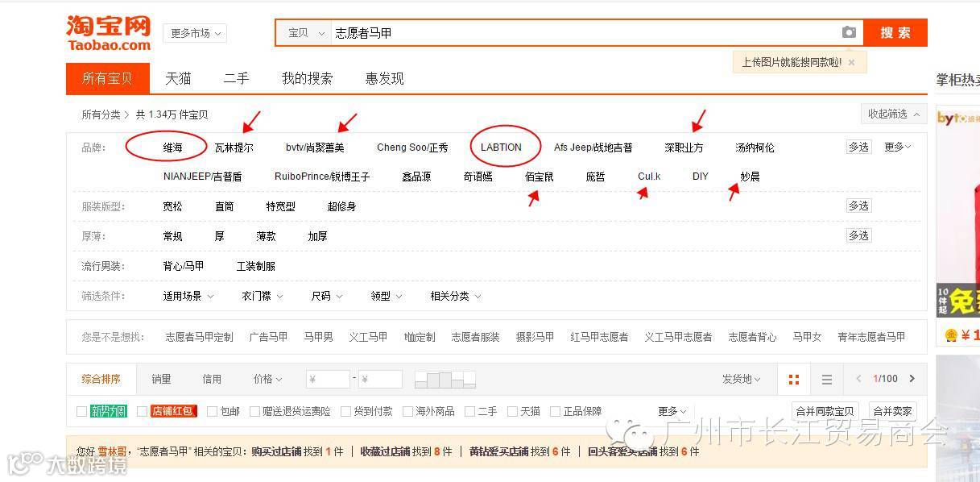Viewport: 980px width, 482px height.
Task: Filter by 超修身 fit
Action: pyautogui.click(x=341, y=207)
